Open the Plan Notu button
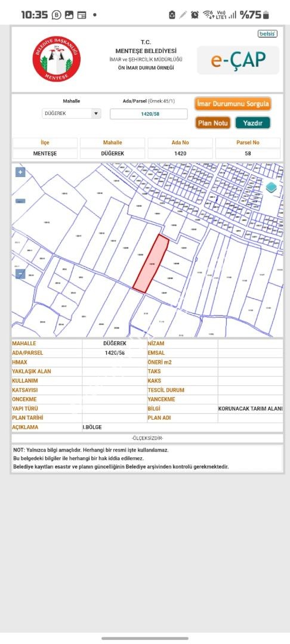 click(x=213, y=123)
